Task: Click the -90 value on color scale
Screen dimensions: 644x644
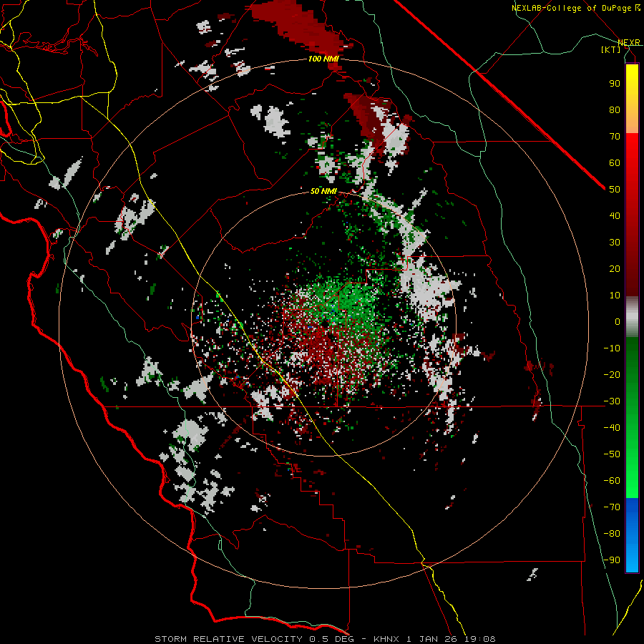Action: click(612, 560)
